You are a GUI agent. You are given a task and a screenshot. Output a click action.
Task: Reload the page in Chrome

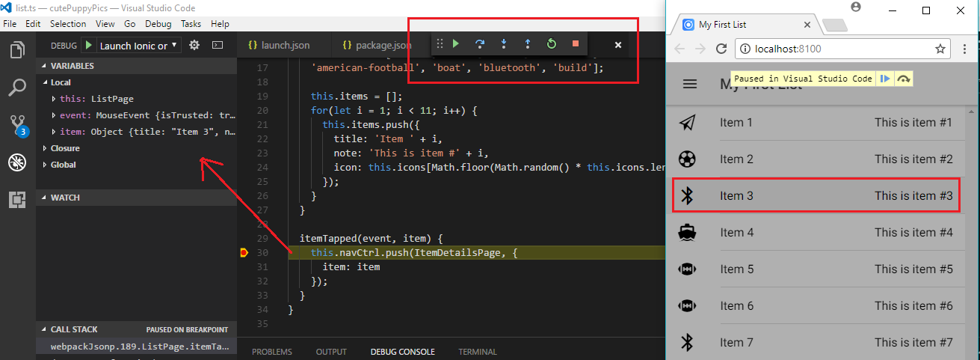click(x=721, y=49)
